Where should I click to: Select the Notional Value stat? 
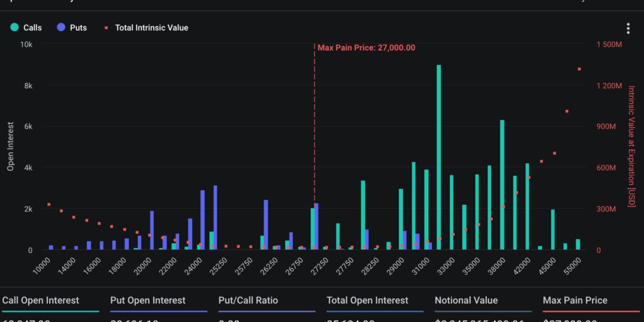(x=483, y=308)
